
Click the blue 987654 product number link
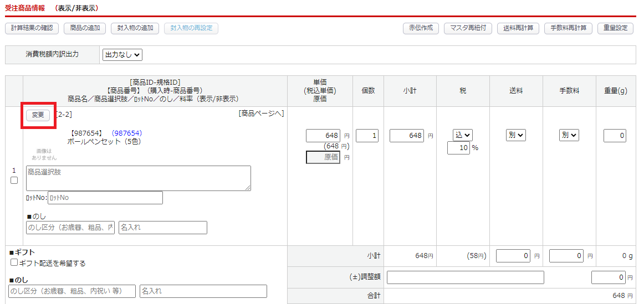(x=126, y=133)
